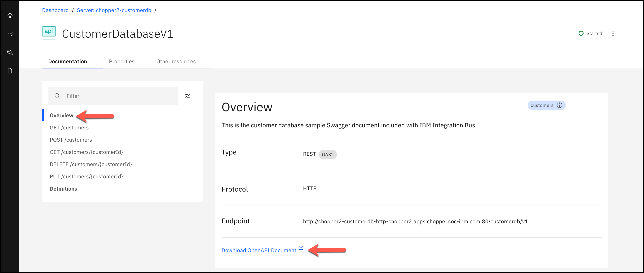Select DELETE /customers/{customerId} operation
The width and height of the screenshot is (644, 273).
click(x=91, y=165)
